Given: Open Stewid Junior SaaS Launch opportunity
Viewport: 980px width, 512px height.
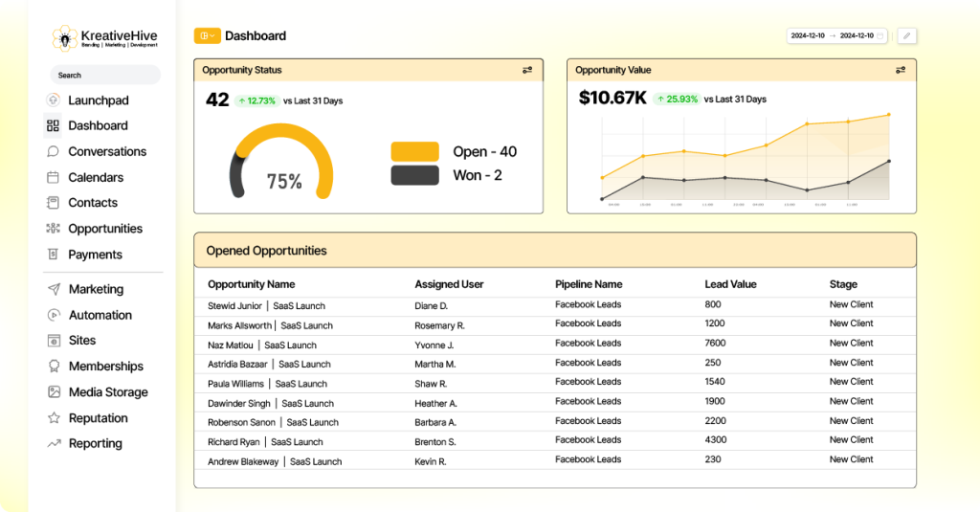Looking at the screenshot, I should [266, 306].
